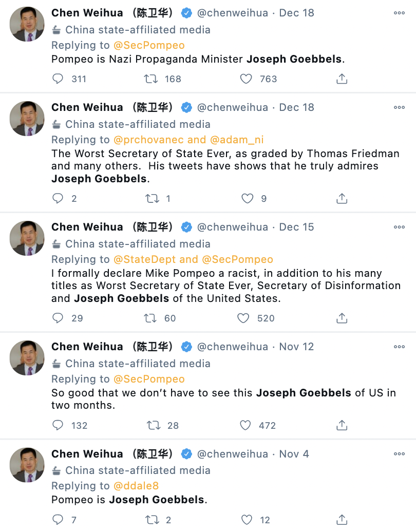Reply to the Thomas Friedman tweet
416x532 pixels.
pyautogui.click(x=58, y=198)
